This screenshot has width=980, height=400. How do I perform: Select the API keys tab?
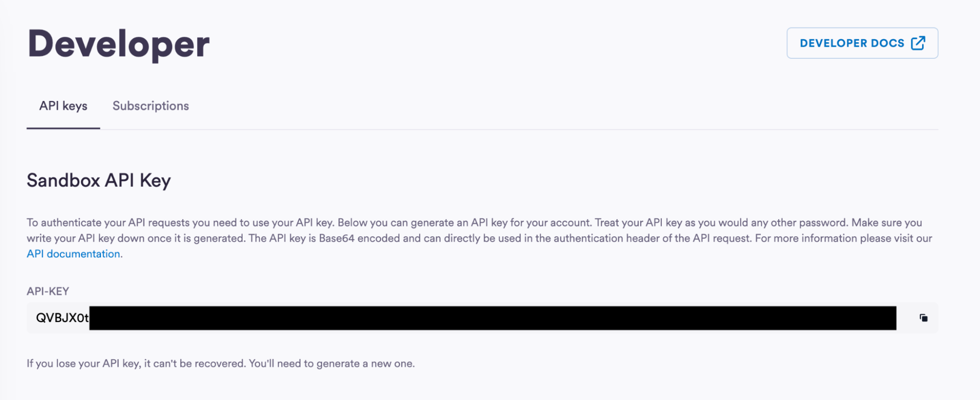[x=63, y=106]
